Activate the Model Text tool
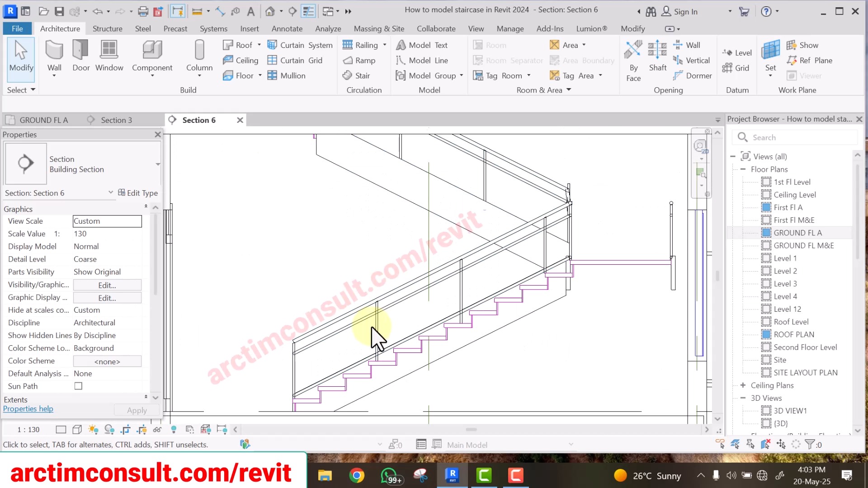 tap(421, 45)
